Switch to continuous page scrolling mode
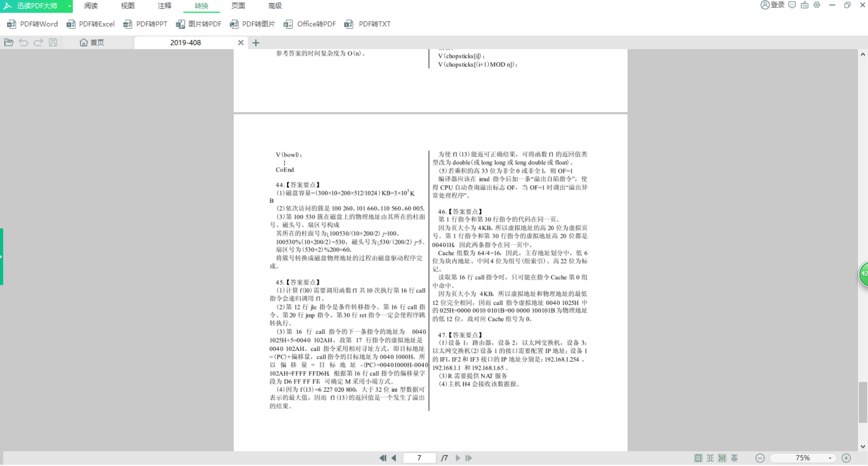The width and height of the screenshot is (868, 466). [x=722, y=458]
